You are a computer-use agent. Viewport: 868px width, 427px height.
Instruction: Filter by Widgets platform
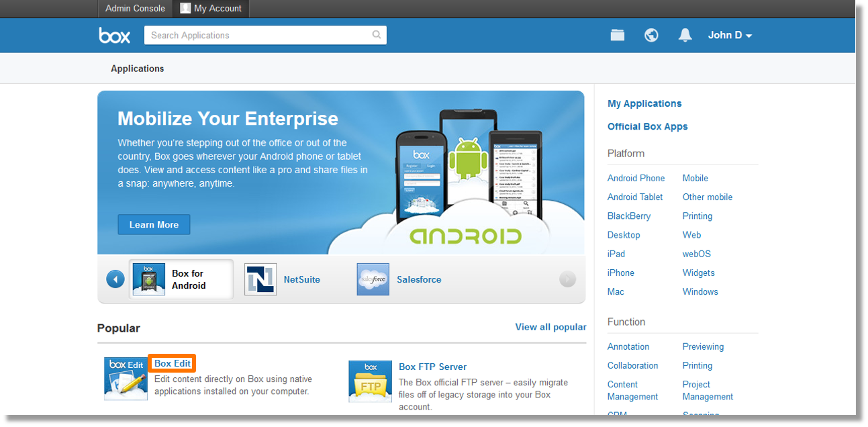pyautogui.click(x=699, y=273)
